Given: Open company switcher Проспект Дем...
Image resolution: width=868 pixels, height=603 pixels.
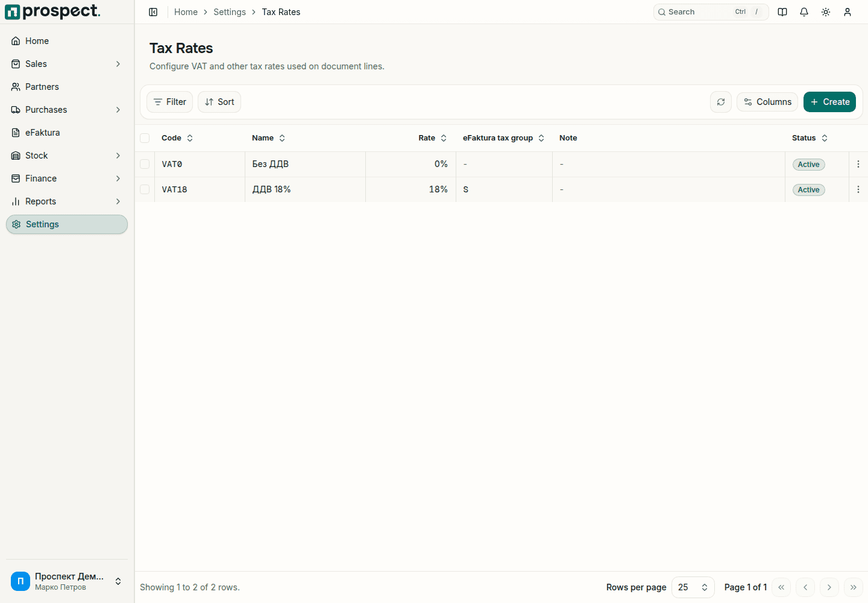Looking at the screenshot, I should click(67, 581).
